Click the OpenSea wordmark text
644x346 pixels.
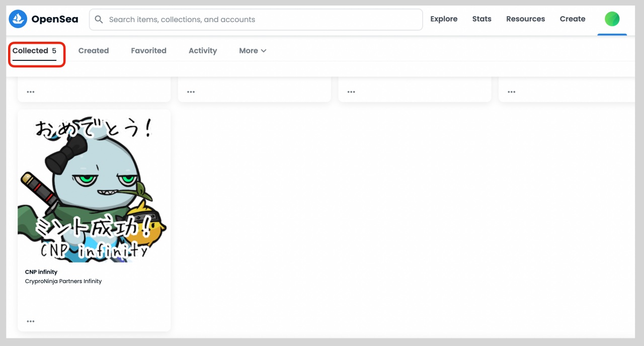pos(55,19)
